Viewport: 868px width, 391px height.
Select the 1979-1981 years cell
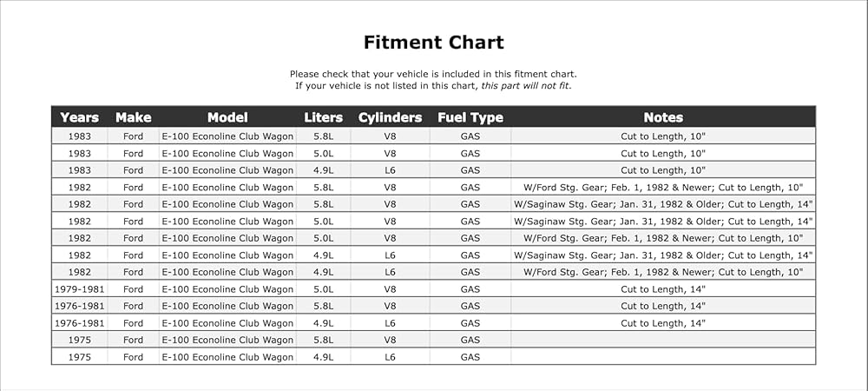click(79, 289)
